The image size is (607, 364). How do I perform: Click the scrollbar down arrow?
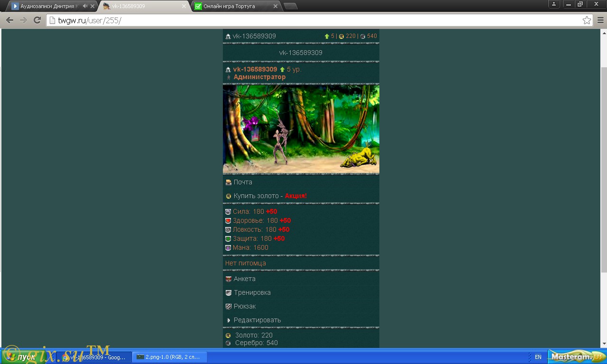point(604,344)
